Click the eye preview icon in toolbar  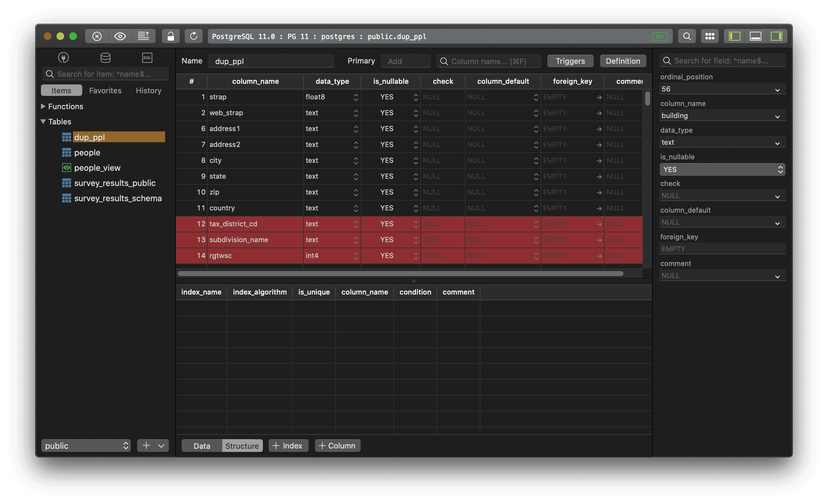pyautogui.click(x=120, y=36)
